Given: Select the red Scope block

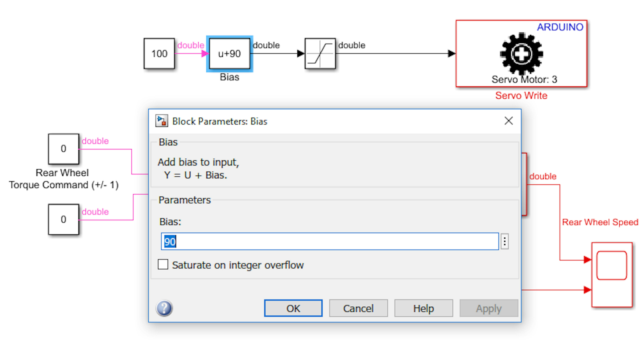Looking at the screenshot, I should (612, 275).
